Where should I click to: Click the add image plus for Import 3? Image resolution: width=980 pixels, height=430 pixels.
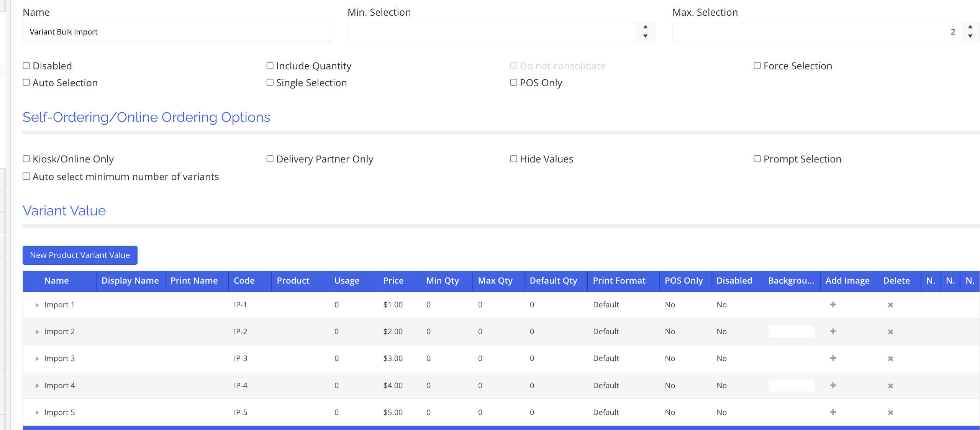833,358
